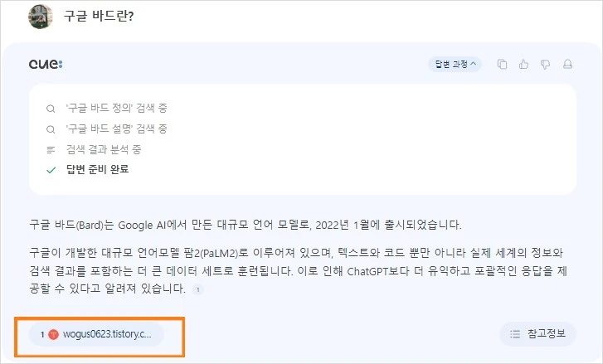Click magnifier icon beside '구글 바드 설명'
Screen dimensions: 603x364
pos(51,129)
